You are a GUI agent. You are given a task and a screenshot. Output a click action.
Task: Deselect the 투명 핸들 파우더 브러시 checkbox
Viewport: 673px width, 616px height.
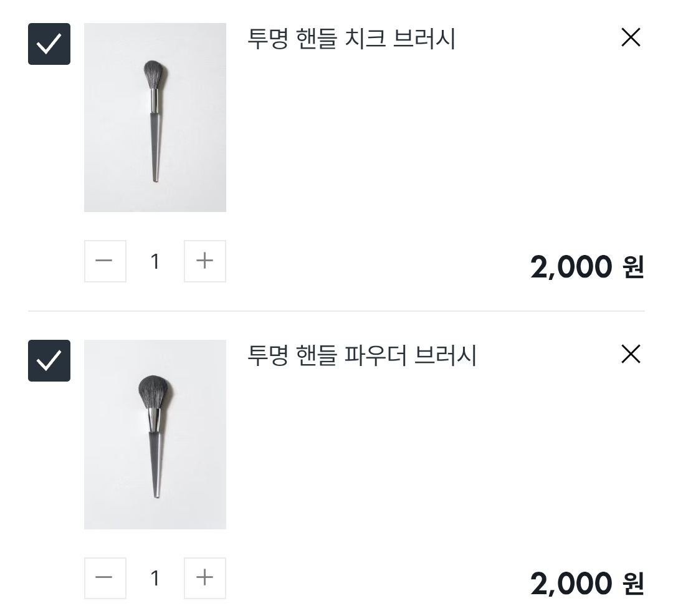coord(49,361)
